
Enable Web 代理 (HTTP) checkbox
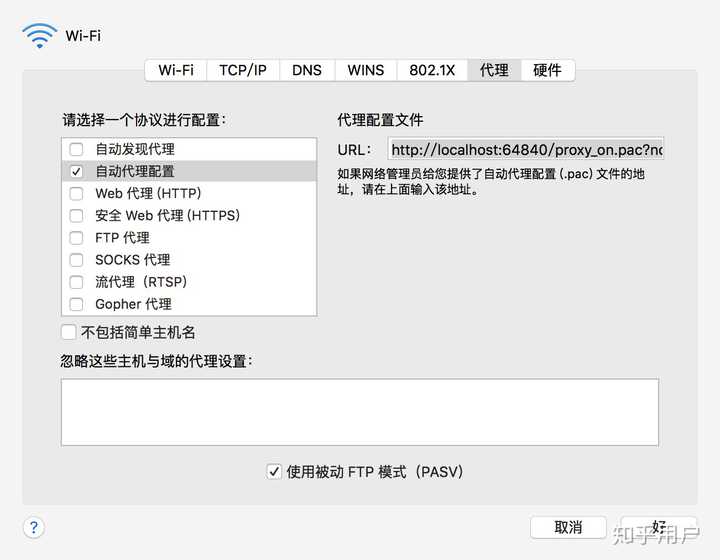pos(76,193)
